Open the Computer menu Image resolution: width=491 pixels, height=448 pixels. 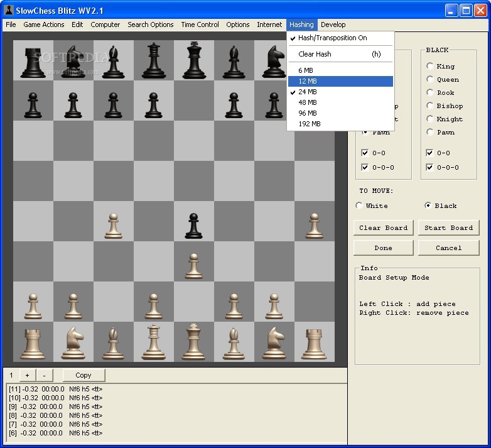pyautogui.click(x=105, y=25)
